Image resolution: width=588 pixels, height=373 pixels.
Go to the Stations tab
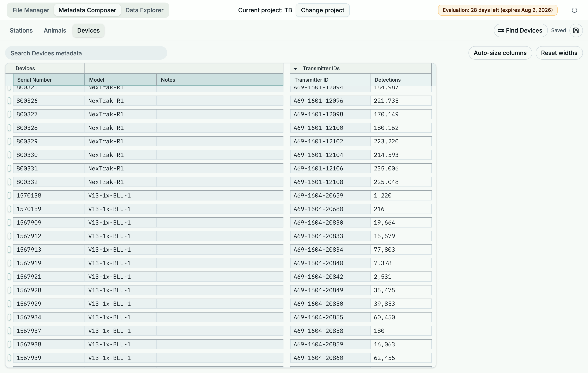click(x=21, y=30)
